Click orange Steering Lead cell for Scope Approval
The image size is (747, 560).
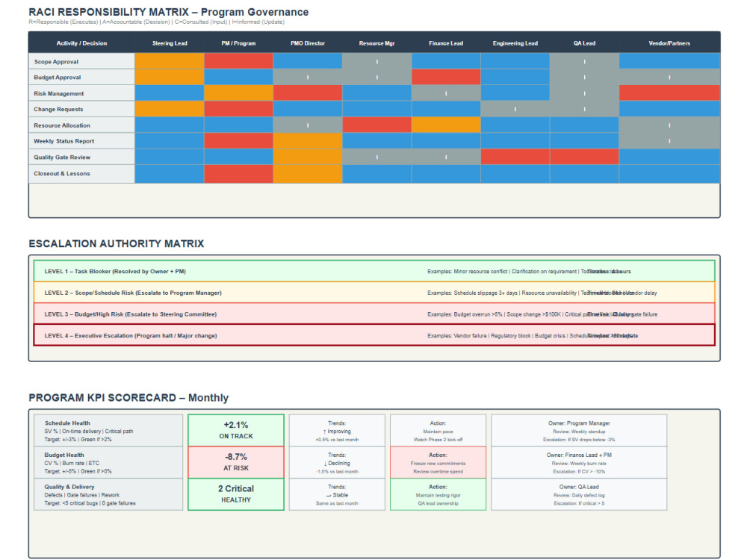point(170,61)
